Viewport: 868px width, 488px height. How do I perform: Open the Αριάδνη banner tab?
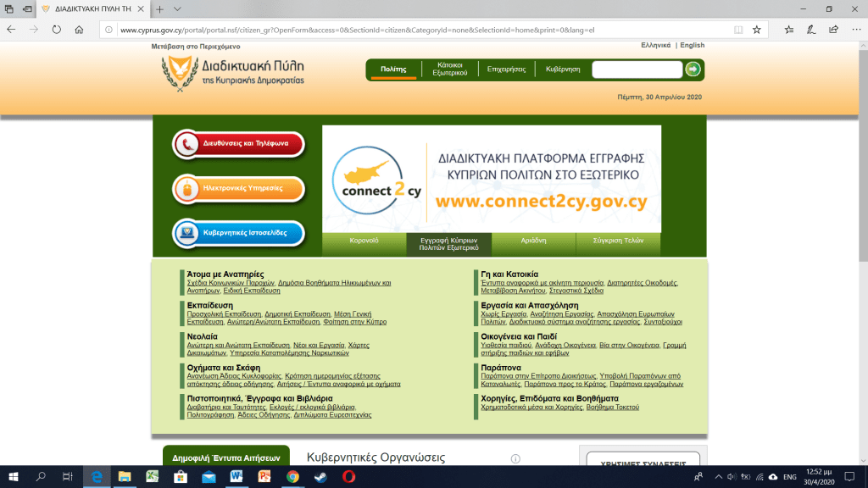533,241
